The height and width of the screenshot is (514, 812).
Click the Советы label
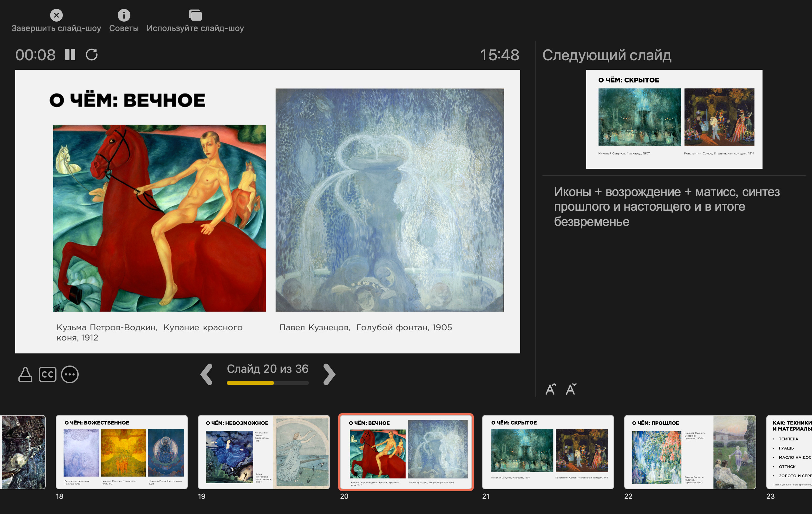124,28
